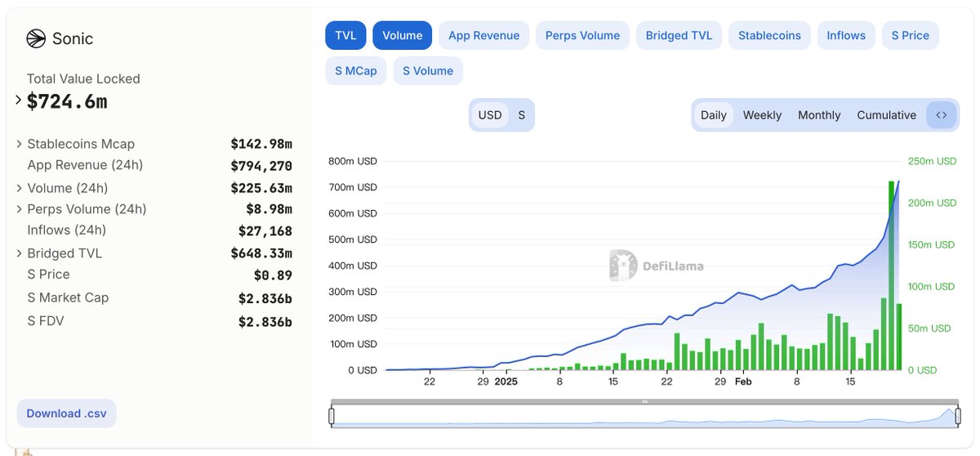Click the 2025 x-axis label
980x456 pixels.
(506, 382)
